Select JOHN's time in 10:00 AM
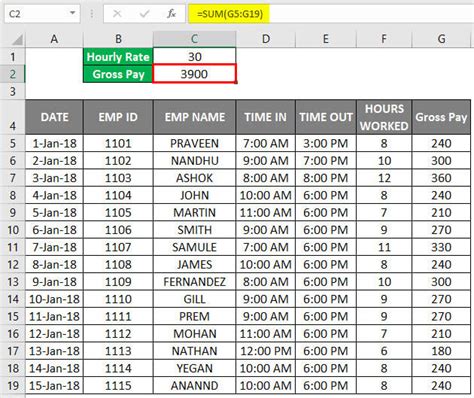Screen dimensions: 474x398 click(x=265, y=195)
